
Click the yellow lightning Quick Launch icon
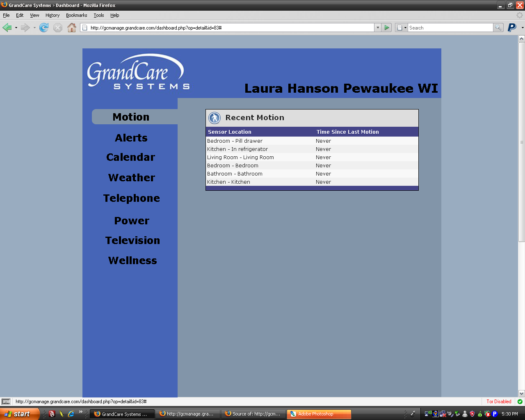[x=62, y=414]
